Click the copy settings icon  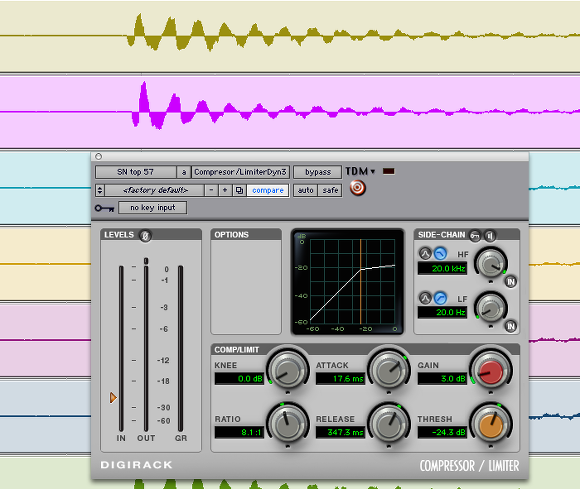coord(239,190)
